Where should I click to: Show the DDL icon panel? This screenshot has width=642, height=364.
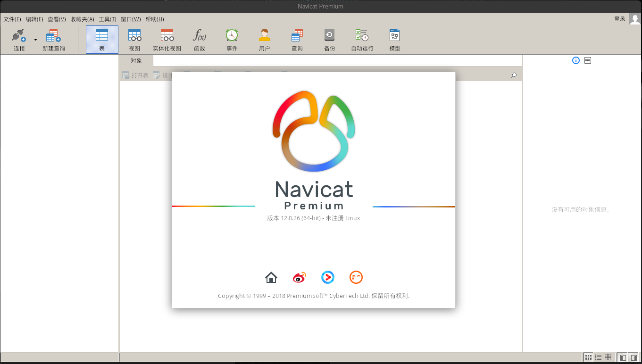588,60
